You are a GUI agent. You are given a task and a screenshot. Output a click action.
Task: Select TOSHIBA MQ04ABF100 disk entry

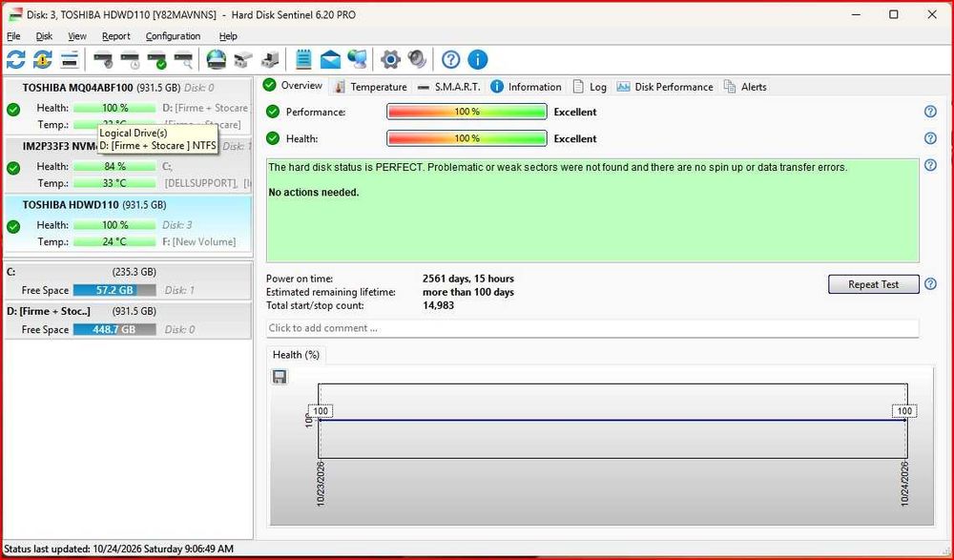click(x=128, y=105)
